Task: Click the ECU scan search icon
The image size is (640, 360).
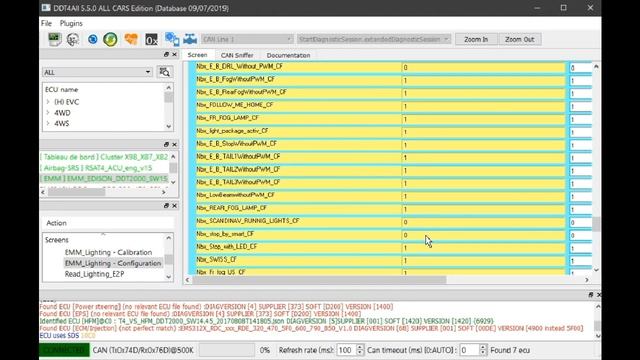Action: [x=164, y=72]
